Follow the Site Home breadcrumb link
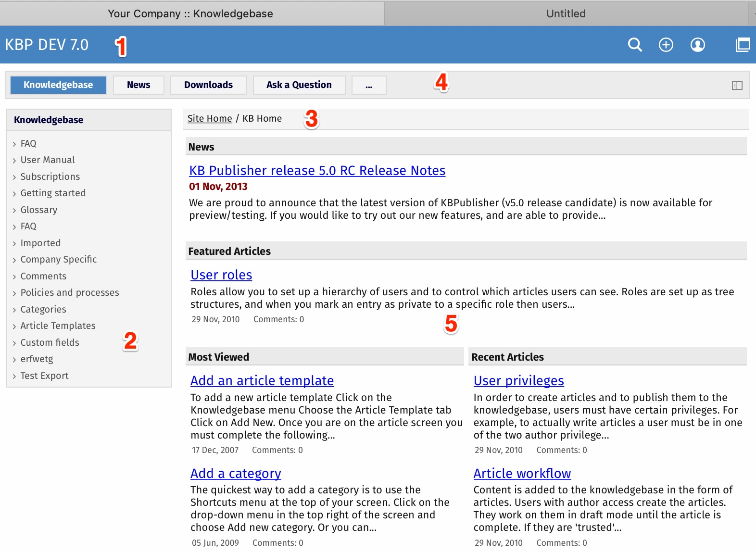This screenshot has width=756, height=553. (x=210, y=118)
